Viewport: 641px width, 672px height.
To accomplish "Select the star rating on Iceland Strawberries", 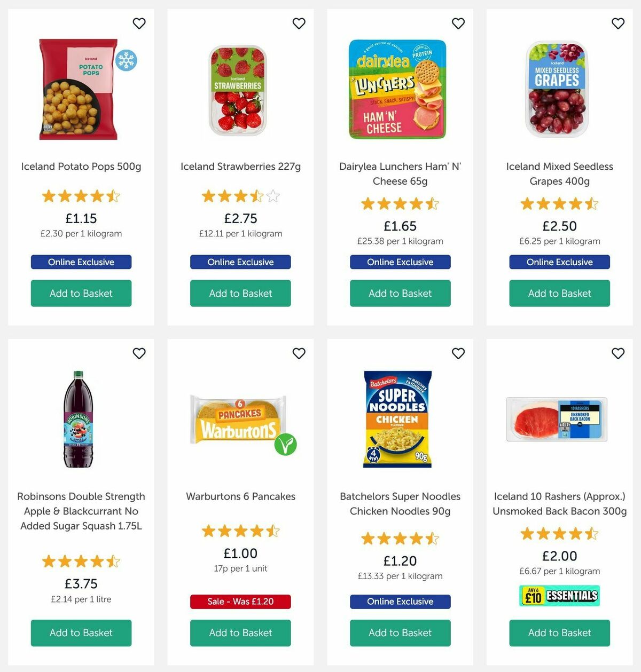I will pyautogui.click(x=240, y=196).
